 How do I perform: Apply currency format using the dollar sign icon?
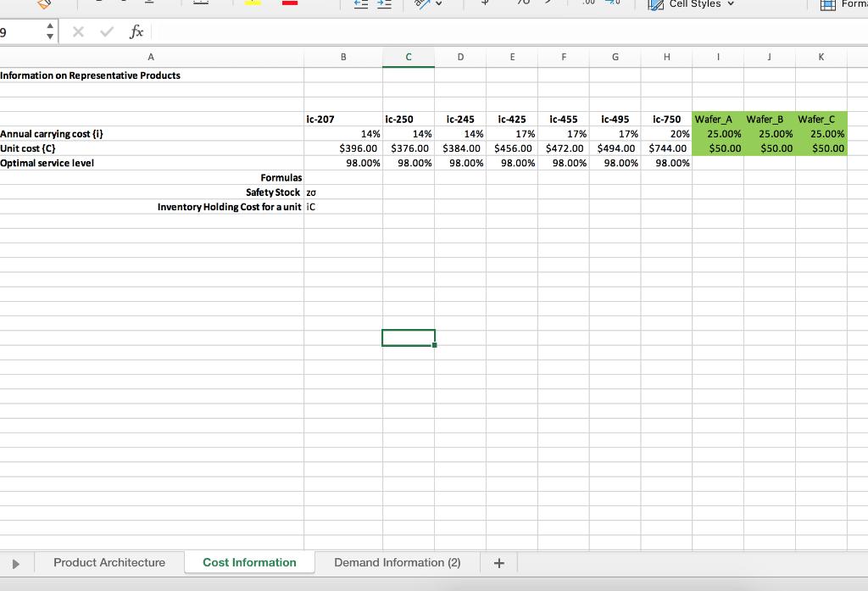(x=484, y=3)
